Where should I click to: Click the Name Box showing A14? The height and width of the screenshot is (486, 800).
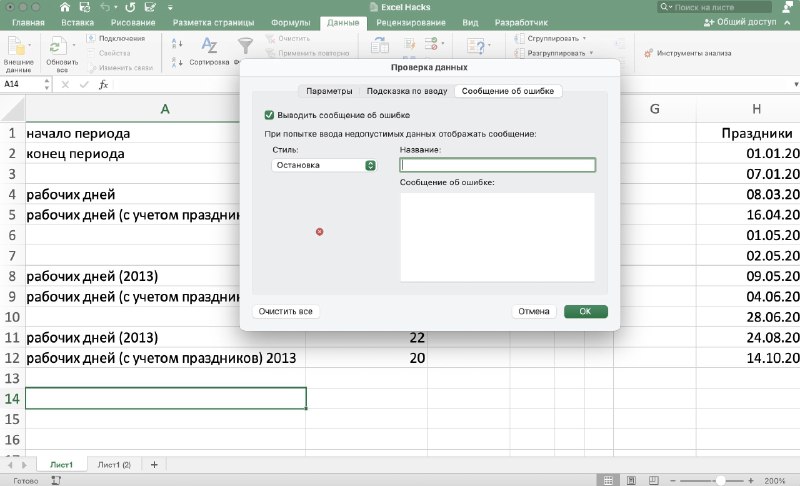tap(22, 84)
